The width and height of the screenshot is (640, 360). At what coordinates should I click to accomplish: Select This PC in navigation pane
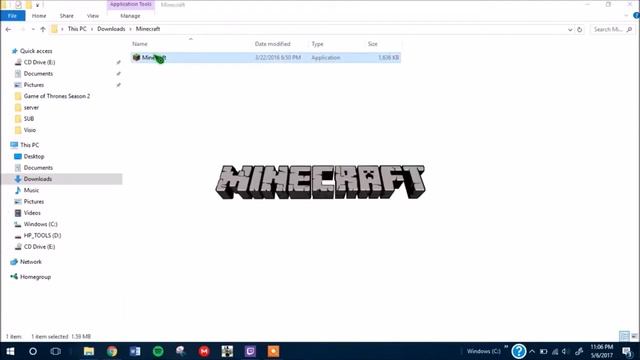[x=29, y=145]
